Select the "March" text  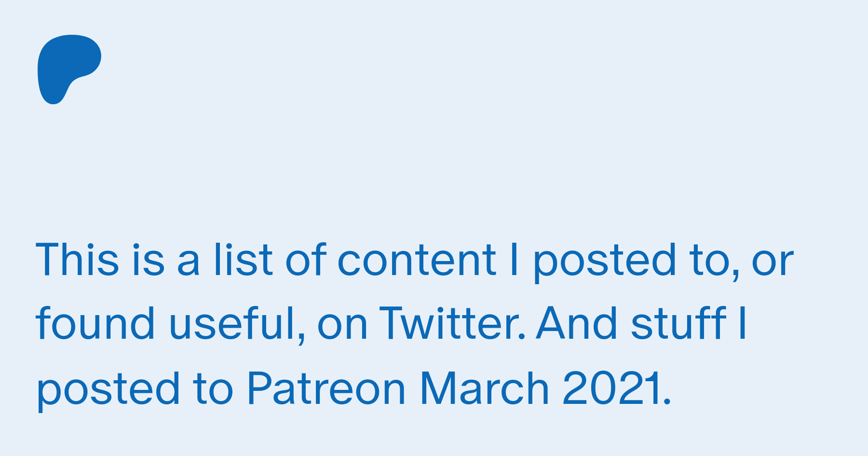click(x=485, y=388)
